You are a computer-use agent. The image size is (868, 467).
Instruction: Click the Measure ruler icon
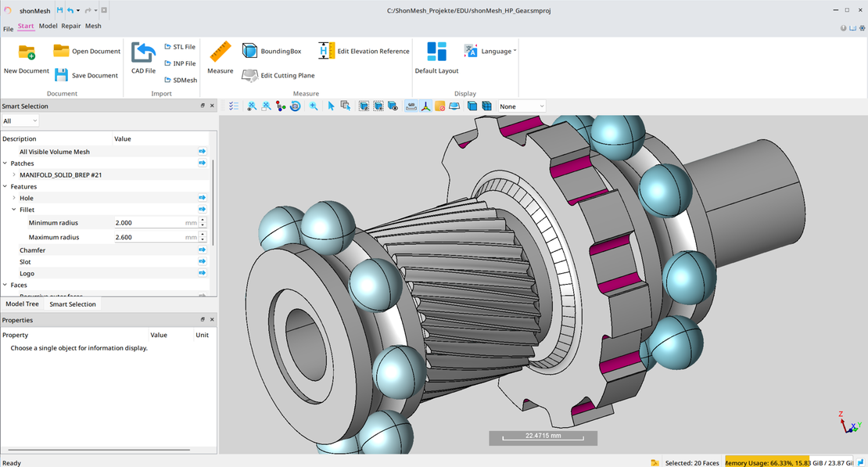pyautogui.click(x=220, y=52)
